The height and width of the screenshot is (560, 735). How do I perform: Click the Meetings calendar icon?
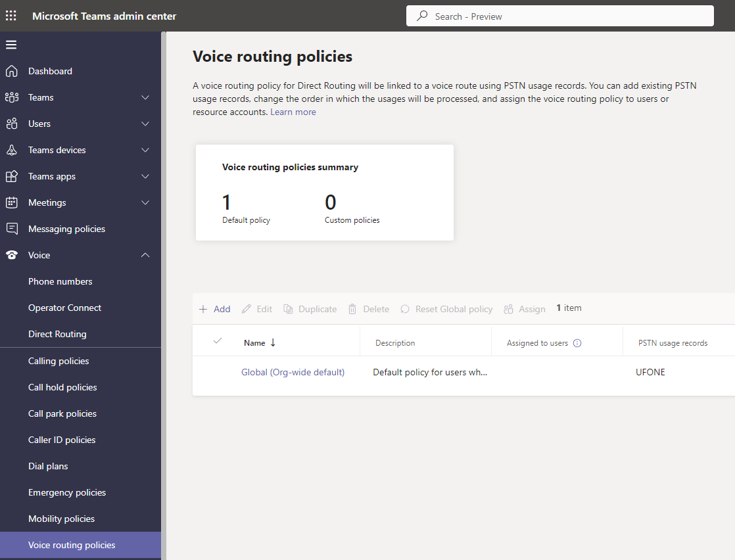(12, 202)
